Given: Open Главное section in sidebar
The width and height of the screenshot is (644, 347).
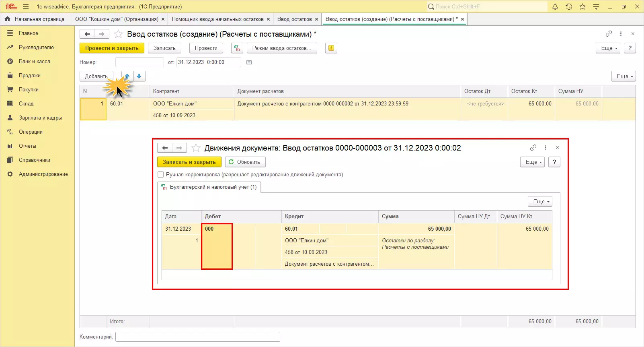Looking at the screenshot, I should coord(28,33).
